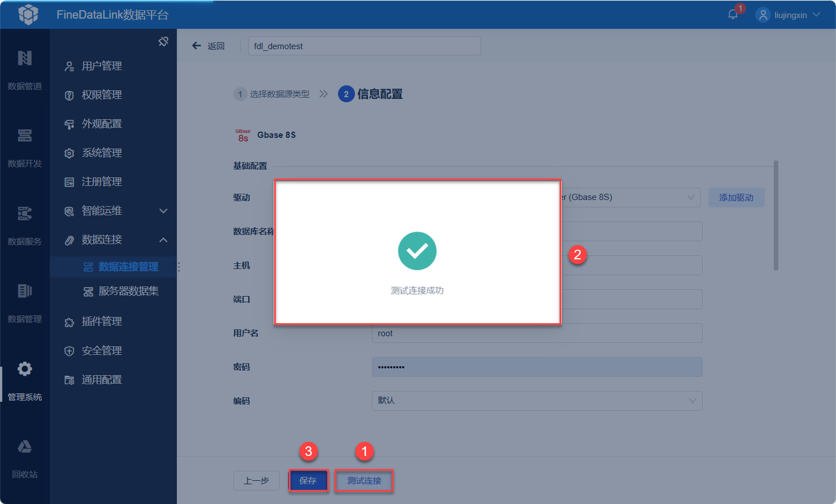Click the user avatar icon
Image resolution: width=836 pixels, height=504 pixels.
[x=763, y=15]
